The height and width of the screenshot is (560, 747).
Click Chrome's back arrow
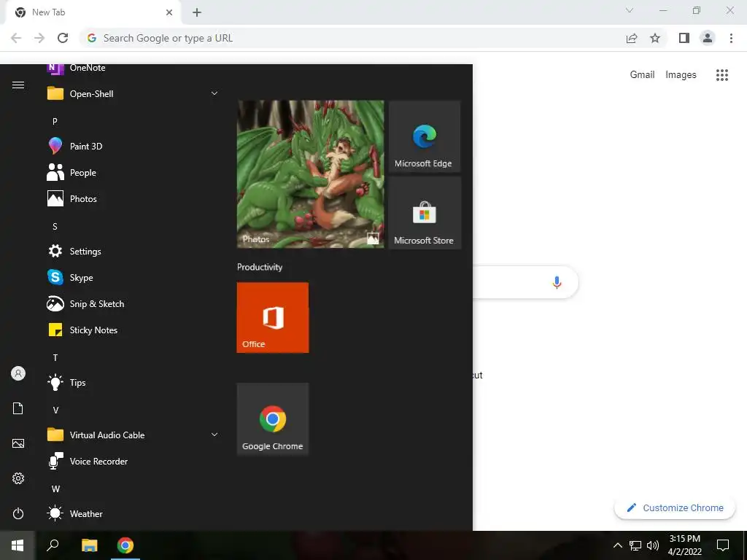[x=16, y=38]
